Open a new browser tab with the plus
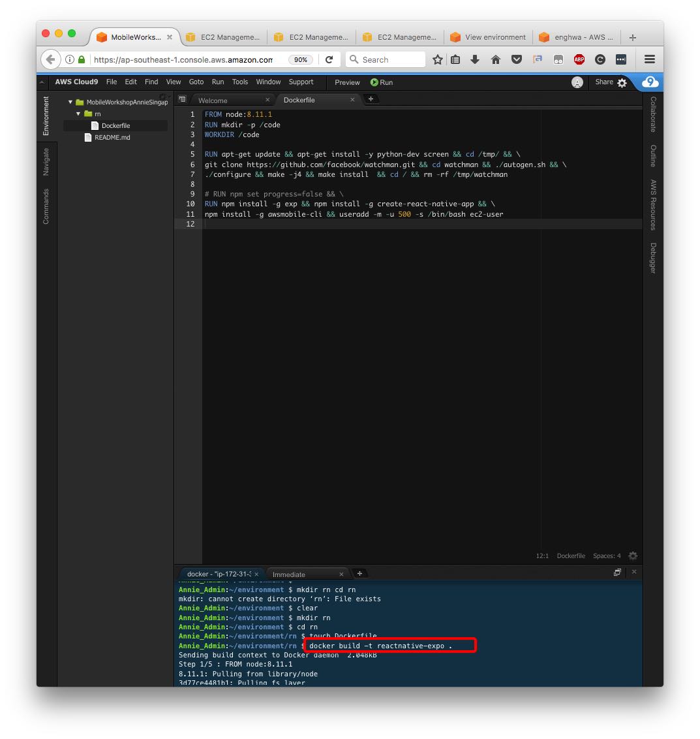 633,38
